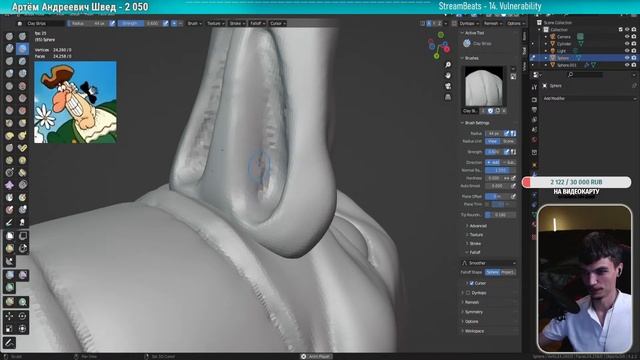Select the Rotate transform tool

tap(22, 316)
